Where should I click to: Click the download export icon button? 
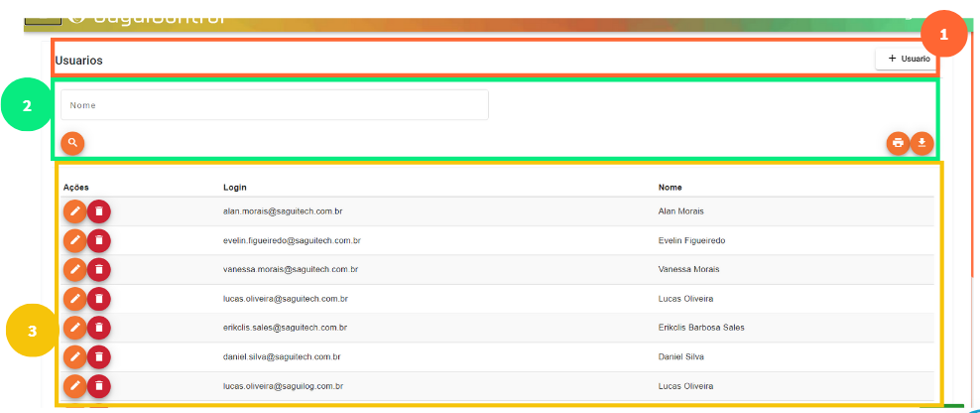pyautogui.click(x=922, y=143)
